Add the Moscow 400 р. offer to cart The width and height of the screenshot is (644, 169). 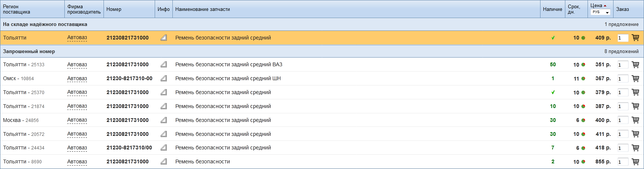[x=635, y=120]
